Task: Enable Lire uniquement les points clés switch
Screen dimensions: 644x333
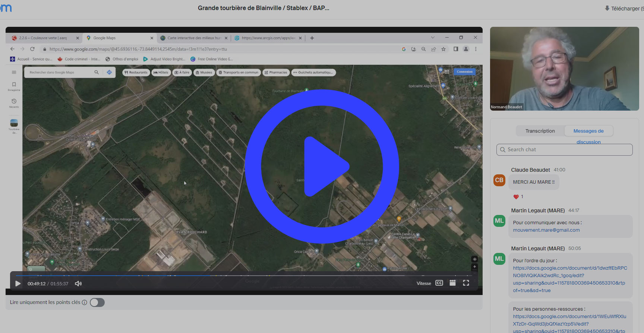Action: point(97,302)
